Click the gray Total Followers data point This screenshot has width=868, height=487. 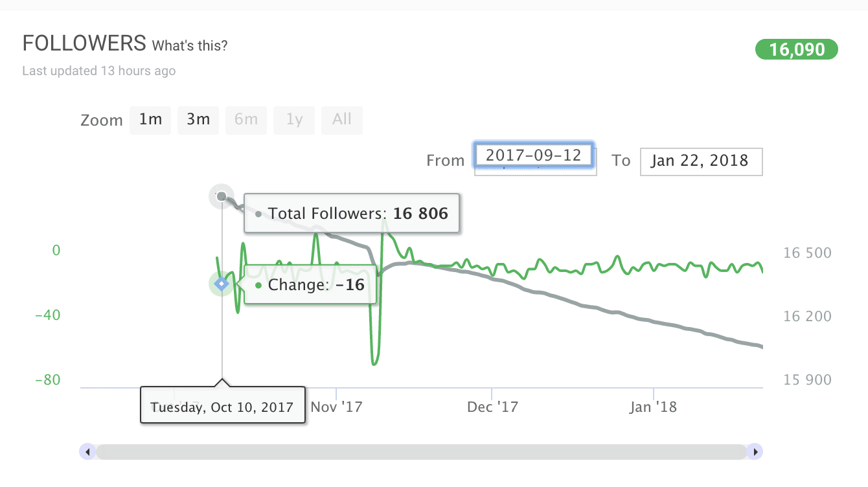point(222,196)
